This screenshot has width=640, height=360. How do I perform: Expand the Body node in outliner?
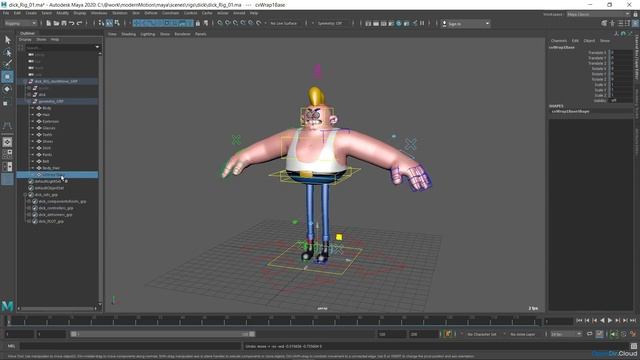(33, 108)
